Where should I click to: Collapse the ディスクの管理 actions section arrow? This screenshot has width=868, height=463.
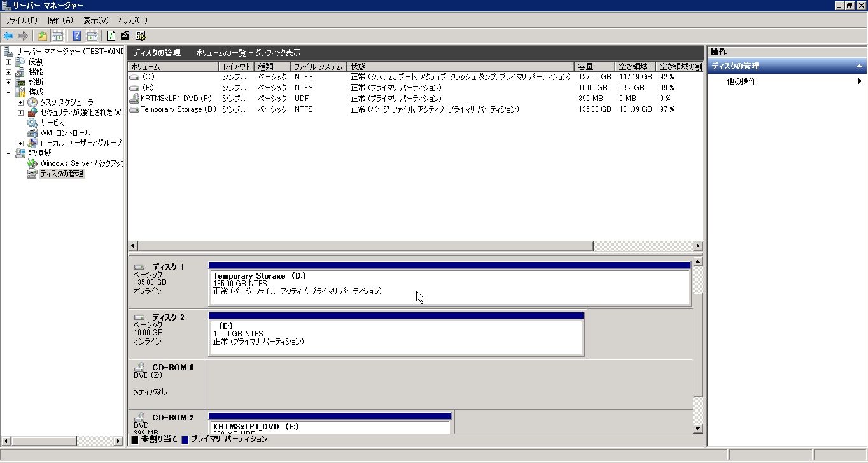(x=859, y=66)
